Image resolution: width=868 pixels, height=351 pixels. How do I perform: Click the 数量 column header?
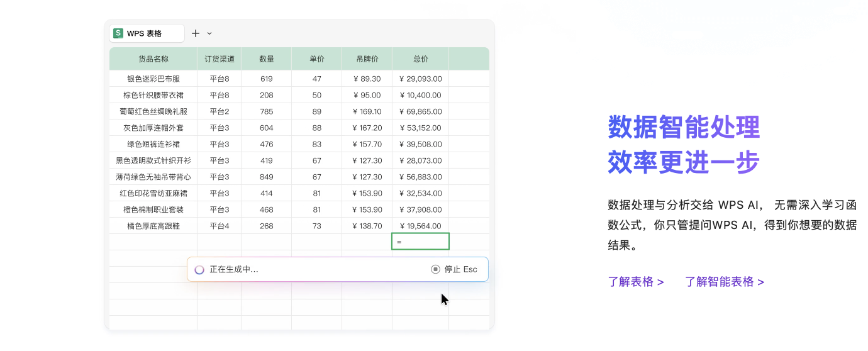point(267,59)
